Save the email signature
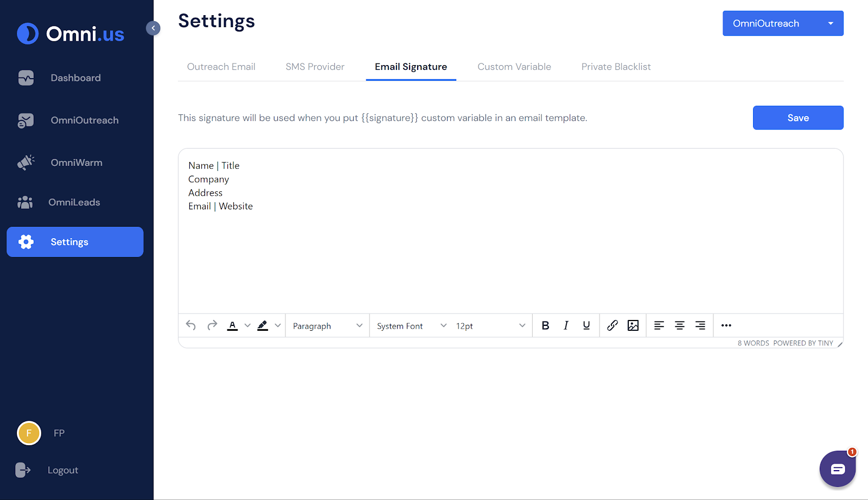Viewport: 868px width, 500px height. click(x=798, y=118)
